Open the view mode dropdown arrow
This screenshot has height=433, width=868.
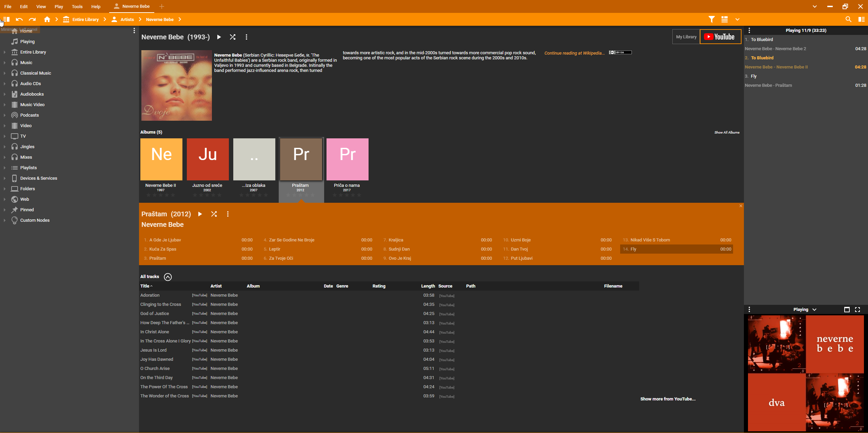click(x=737, y=19)
